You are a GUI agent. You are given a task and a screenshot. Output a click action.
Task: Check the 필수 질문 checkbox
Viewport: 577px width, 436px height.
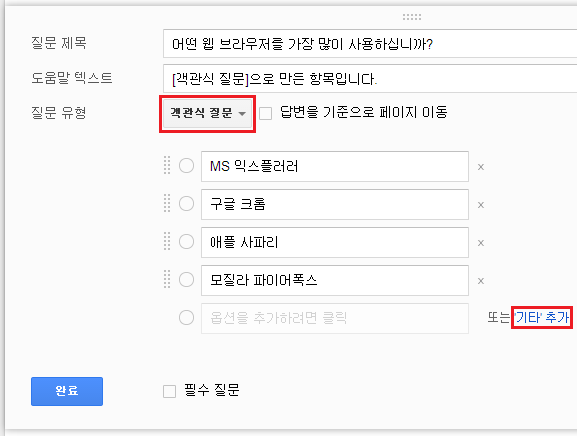pyautogui.click(x=169, y=391)
